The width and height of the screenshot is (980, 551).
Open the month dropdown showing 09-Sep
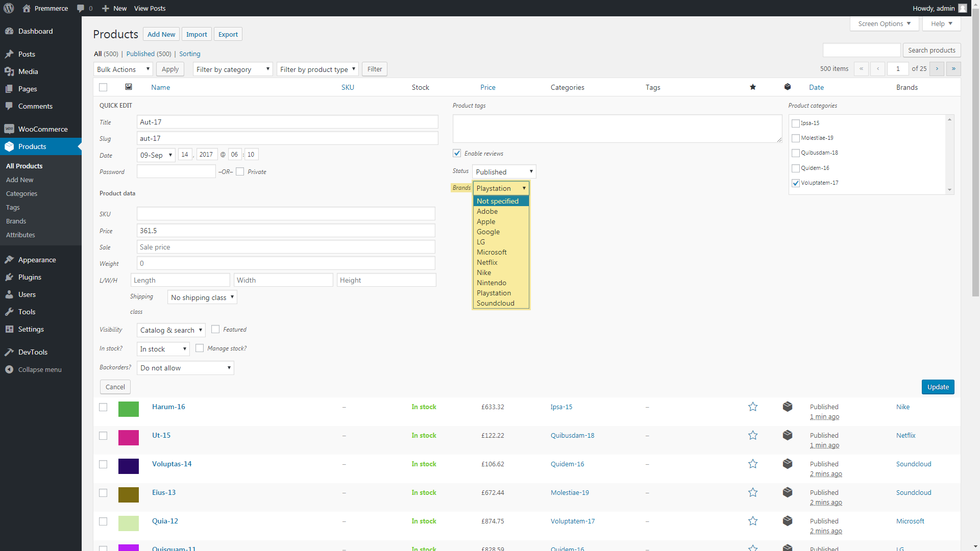pos(156,155)
